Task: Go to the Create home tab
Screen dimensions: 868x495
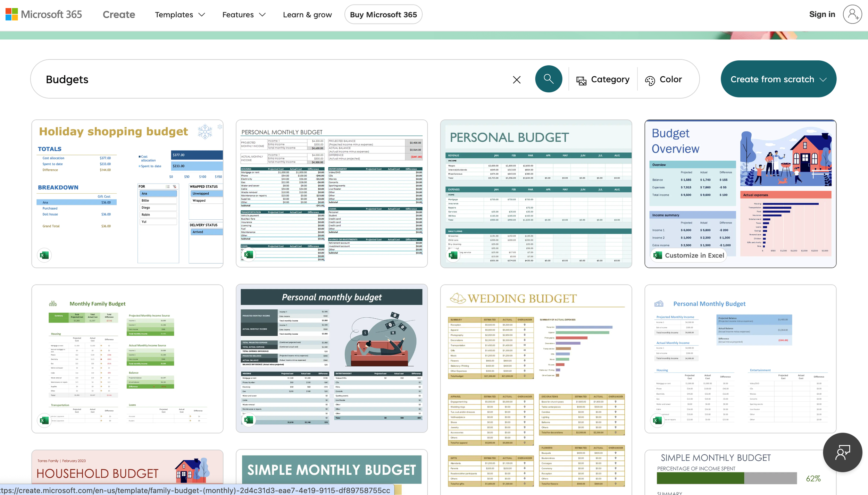Action: 119,15
